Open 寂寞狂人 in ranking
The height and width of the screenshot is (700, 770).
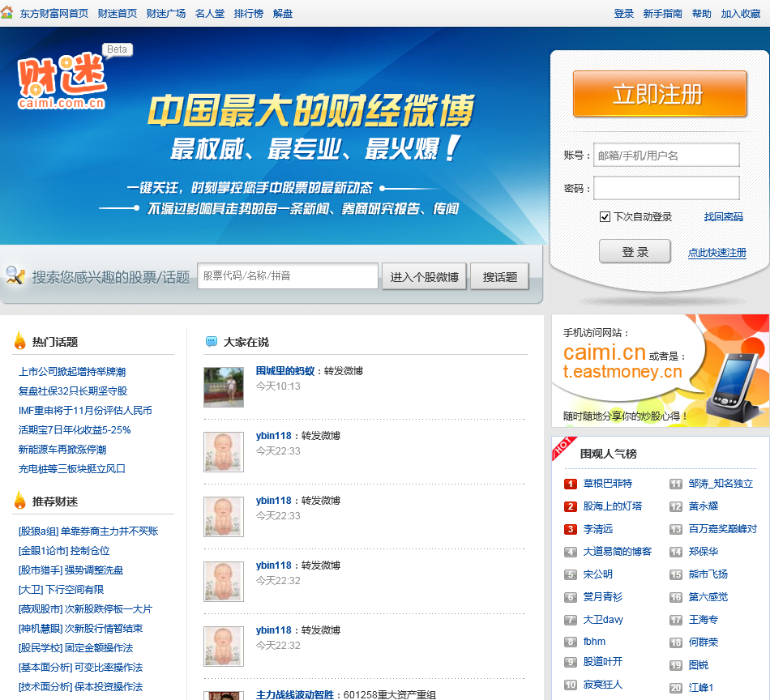pos(602,685)
